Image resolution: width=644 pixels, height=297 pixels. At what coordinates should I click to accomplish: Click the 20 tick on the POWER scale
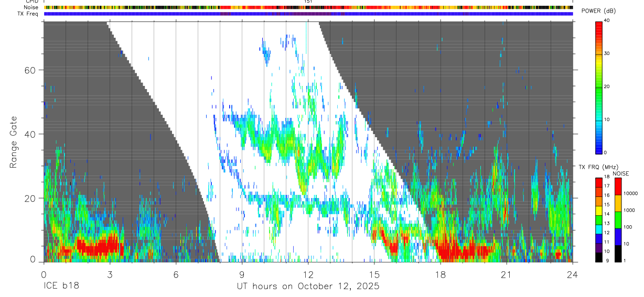click(608, 86)
